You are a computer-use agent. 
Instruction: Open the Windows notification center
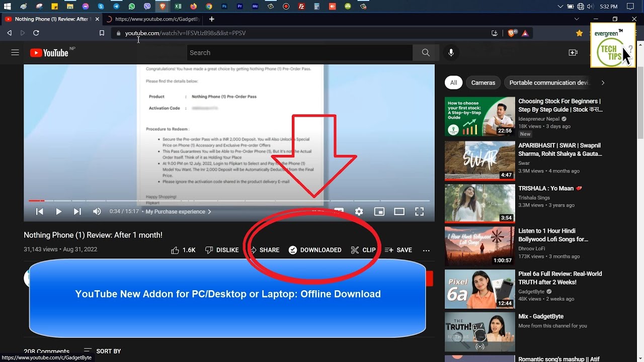tap(630, 7)
